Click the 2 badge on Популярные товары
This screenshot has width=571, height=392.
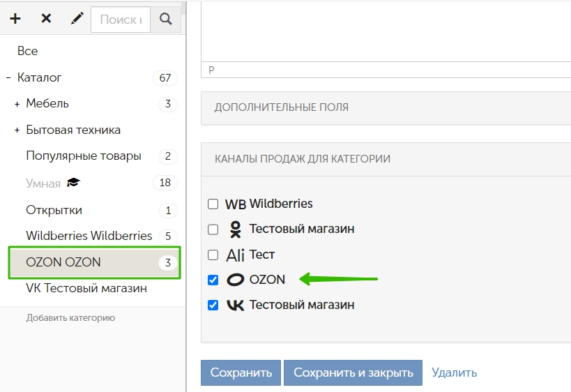(x=168, y=156)
